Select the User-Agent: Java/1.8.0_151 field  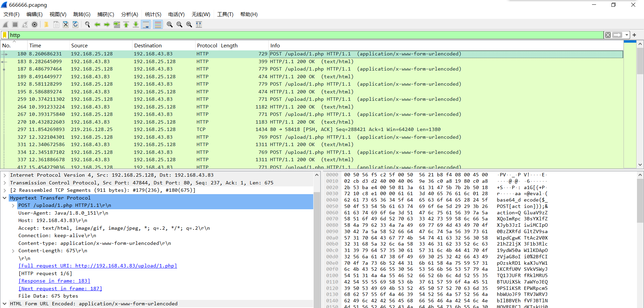pos(63,213)
